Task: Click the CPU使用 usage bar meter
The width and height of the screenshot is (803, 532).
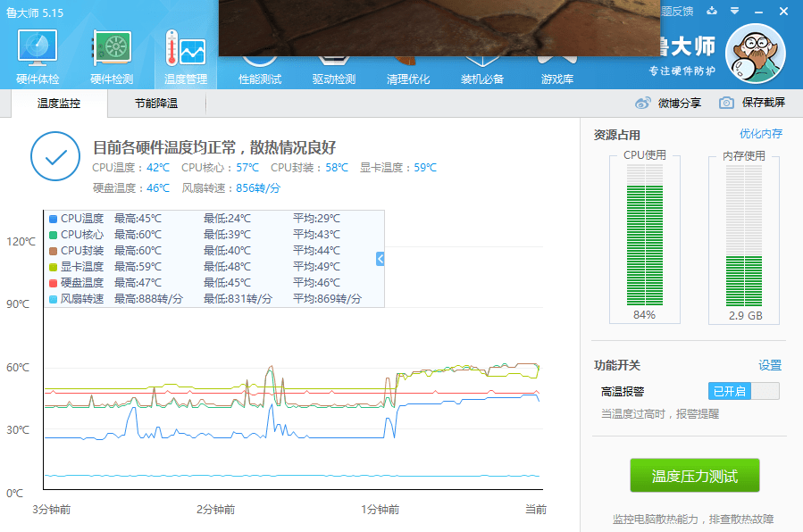Action: [x=644, y=237]
